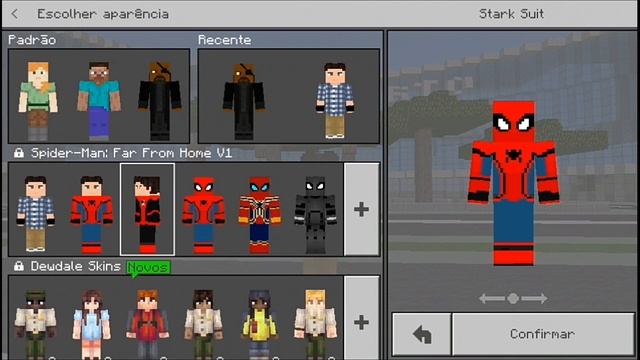Select Dewdale skin with green cap
Screen dimensions: 640x360
click(36, 324)
